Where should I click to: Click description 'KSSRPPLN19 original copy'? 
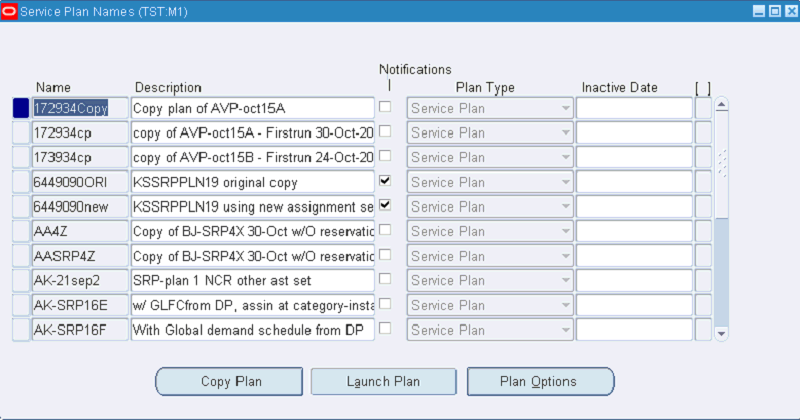(x=253, y=182)
